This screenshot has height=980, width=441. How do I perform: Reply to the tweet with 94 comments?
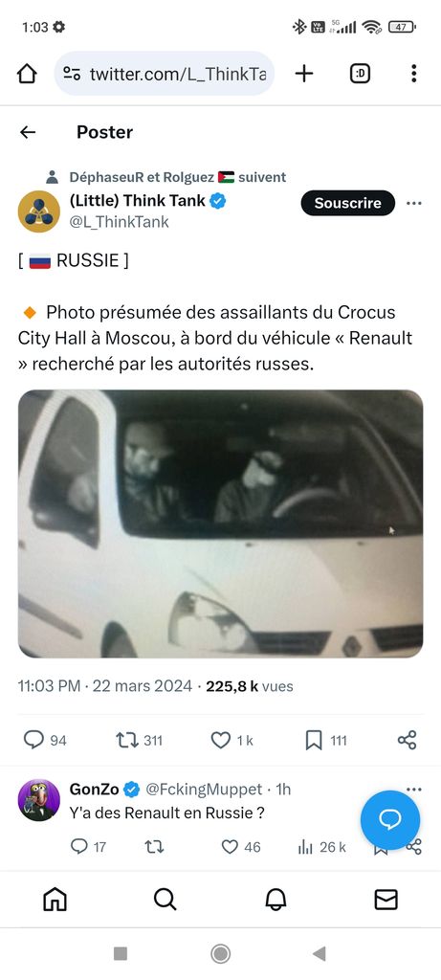45,740
